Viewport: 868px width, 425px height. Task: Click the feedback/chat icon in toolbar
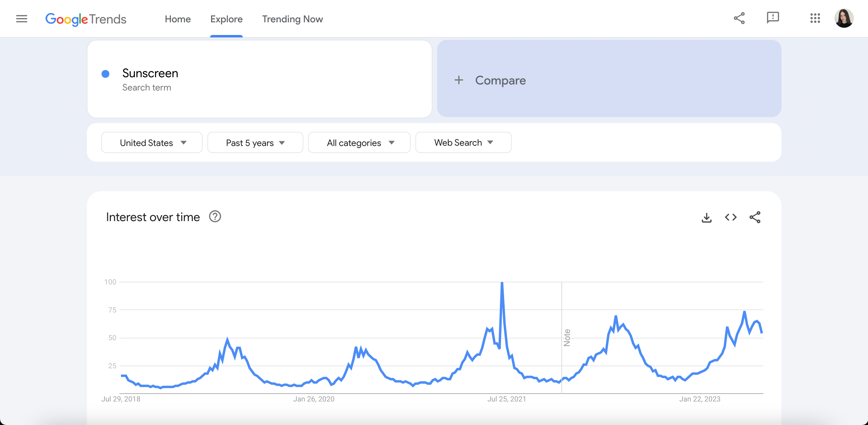[x=772, y=18]
